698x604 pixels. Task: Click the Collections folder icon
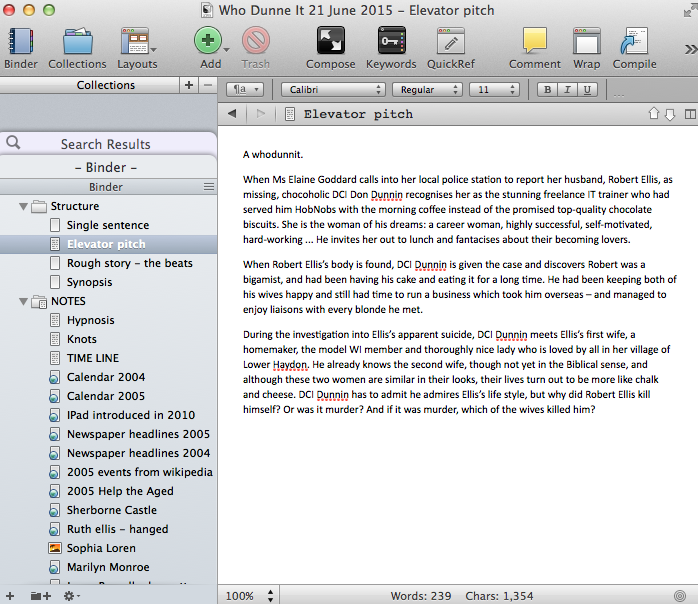click(x=77, y=42)
